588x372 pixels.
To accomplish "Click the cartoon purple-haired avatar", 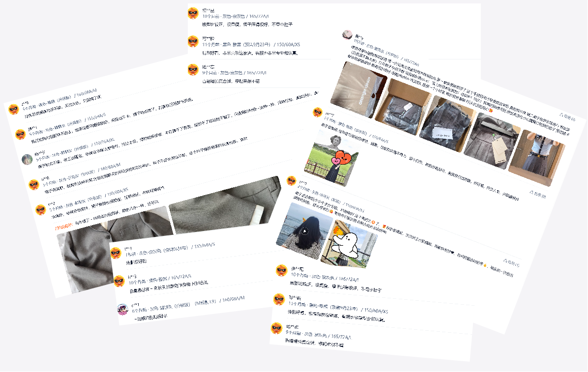I will tap(123, 309).
